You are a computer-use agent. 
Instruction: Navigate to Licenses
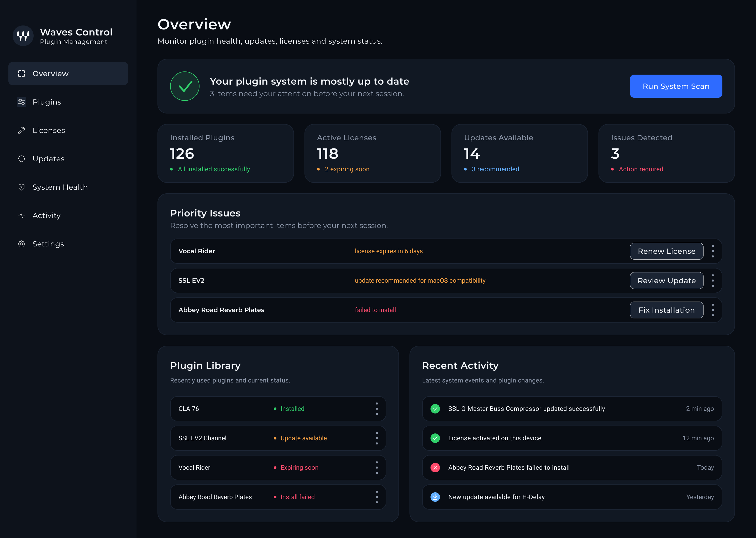(68, 131)
